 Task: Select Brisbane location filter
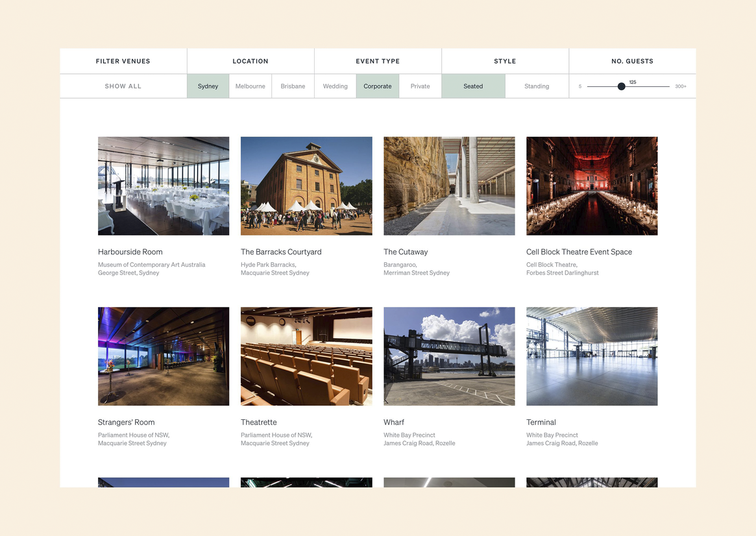point(293,86)
